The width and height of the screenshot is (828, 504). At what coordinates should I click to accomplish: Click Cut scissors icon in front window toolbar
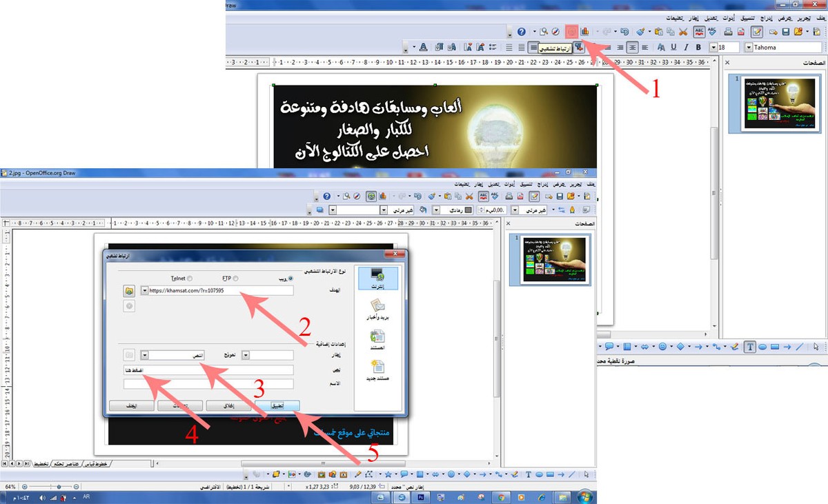(x=469, y=196)
